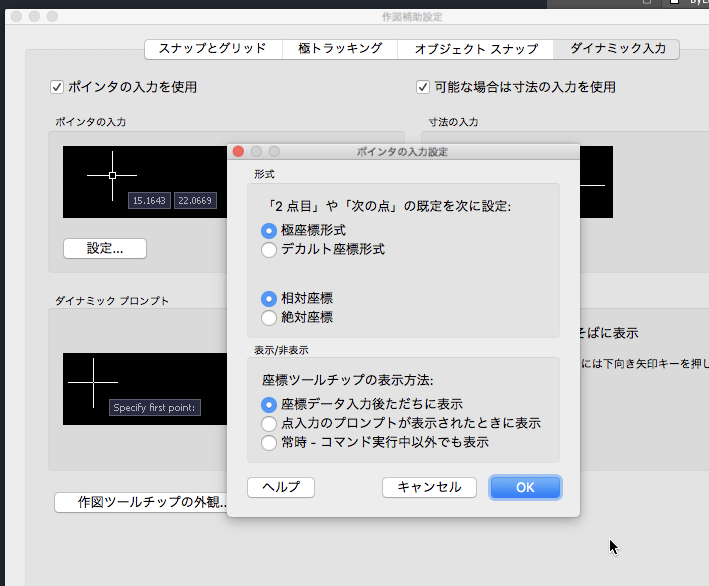Click 'Specify first point:' prompt in preview

(x=154, y=407)
